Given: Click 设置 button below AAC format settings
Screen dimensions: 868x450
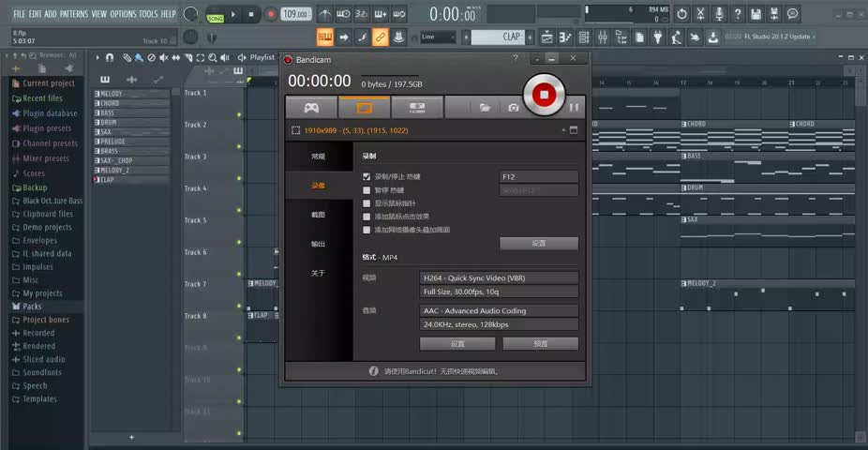Looking at the screenshot, I should point(457,344).
